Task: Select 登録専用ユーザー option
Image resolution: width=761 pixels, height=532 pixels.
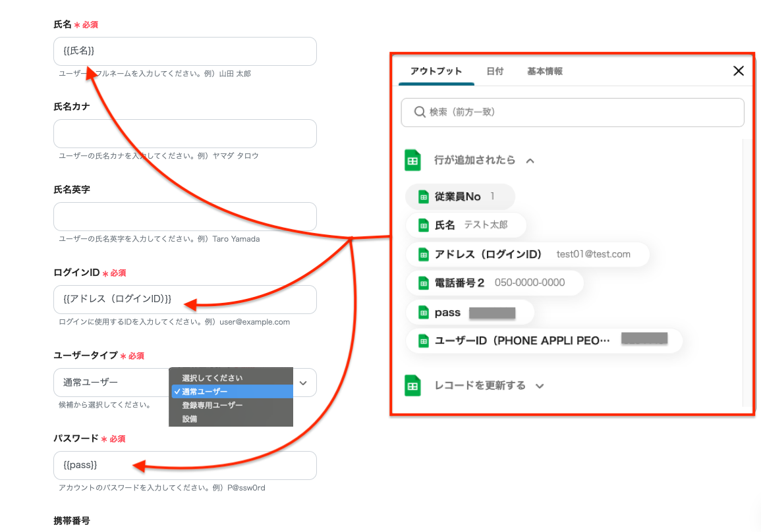Action: coord(231,405)
